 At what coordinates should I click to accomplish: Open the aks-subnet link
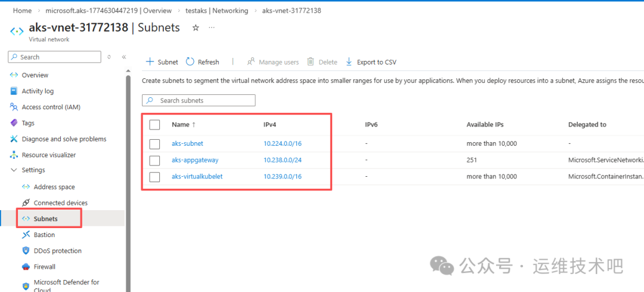pos(187,144)
